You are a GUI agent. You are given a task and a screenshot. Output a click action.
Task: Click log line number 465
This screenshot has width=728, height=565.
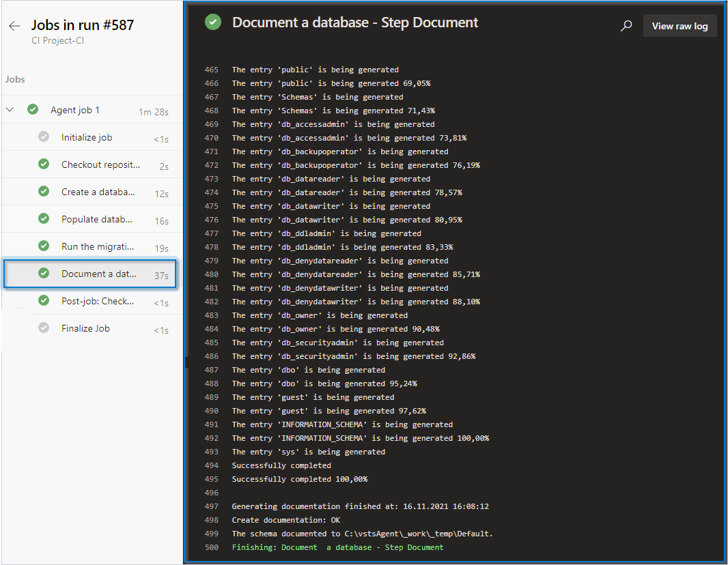[211, 70]
